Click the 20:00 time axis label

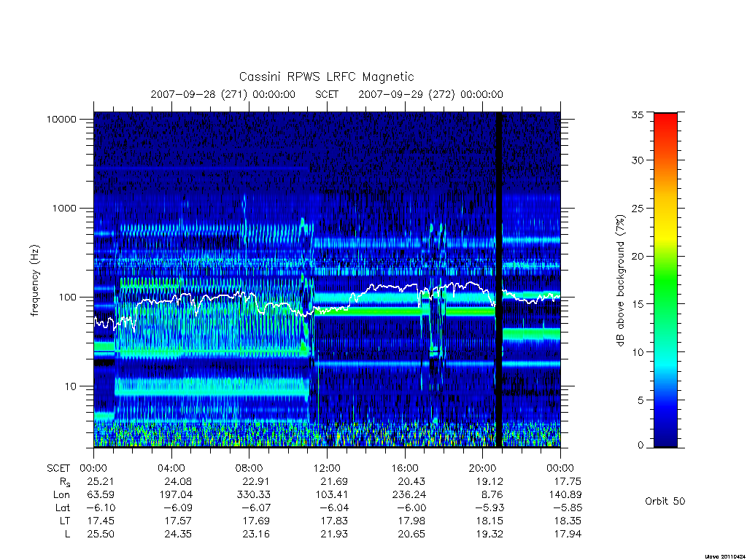(x=483, y=468)
